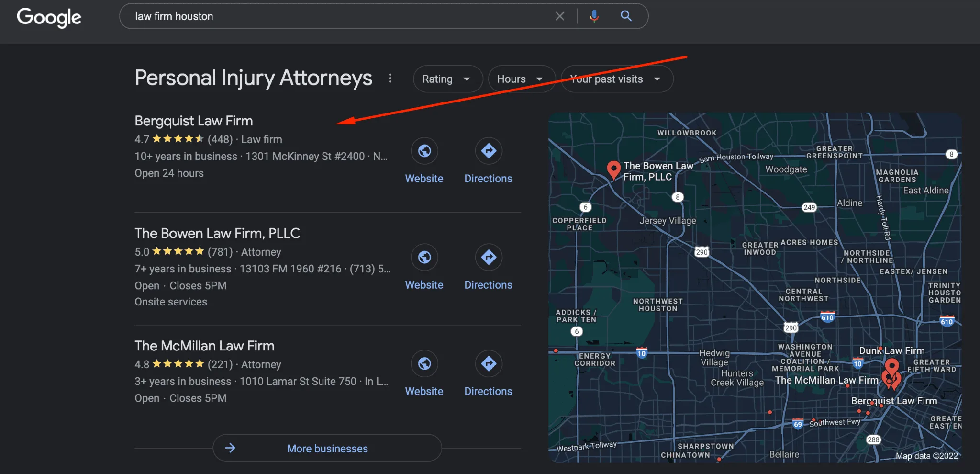Click the 4.7 rating for Bergquist Law Firm
The width and height of the screenshot is (980, 474).
142,139
